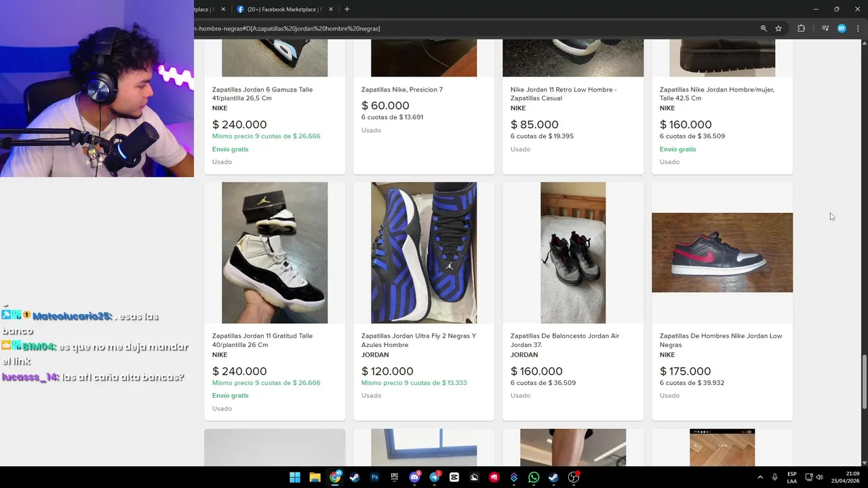Click the browser address bar URL

click(x=288, y=28)
